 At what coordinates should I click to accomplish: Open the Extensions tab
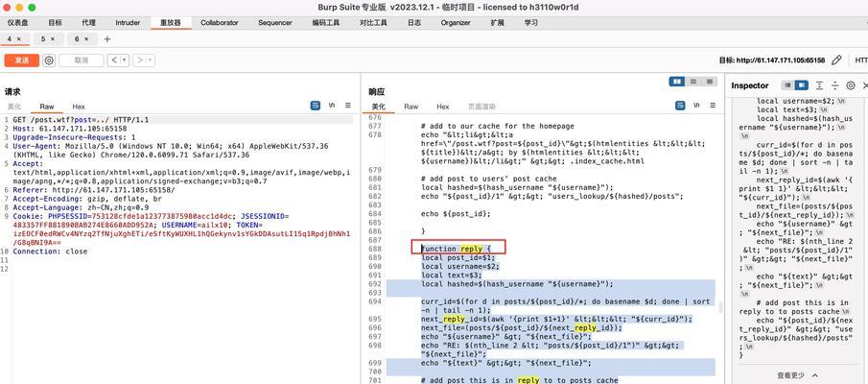coord(498,23)
